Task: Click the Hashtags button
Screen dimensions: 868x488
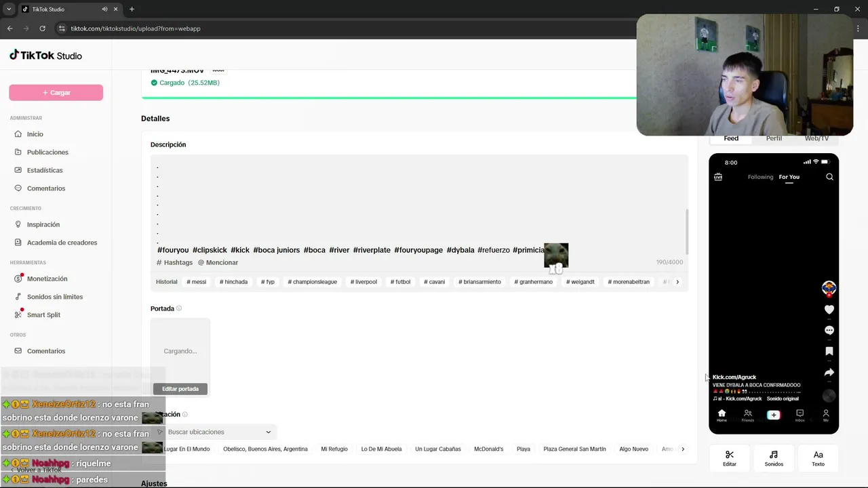Action: pos(174,262)
